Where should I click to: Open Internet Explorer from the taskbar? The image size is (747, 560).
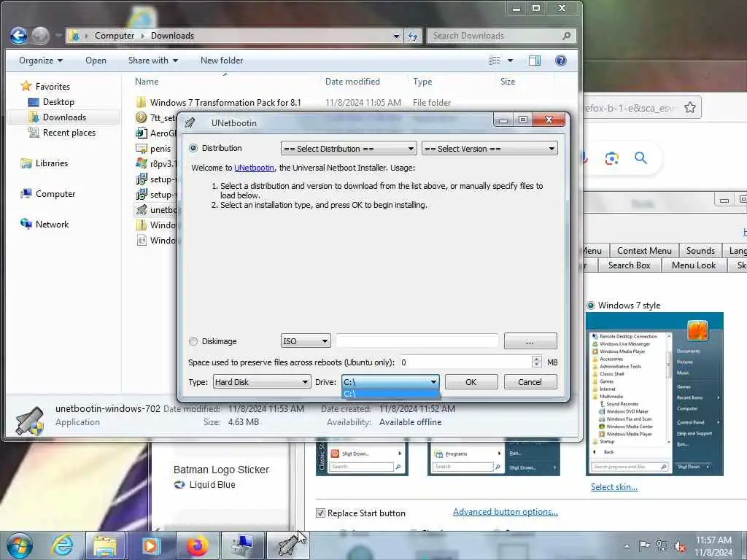pyautogui.click(x=63, y=545)
